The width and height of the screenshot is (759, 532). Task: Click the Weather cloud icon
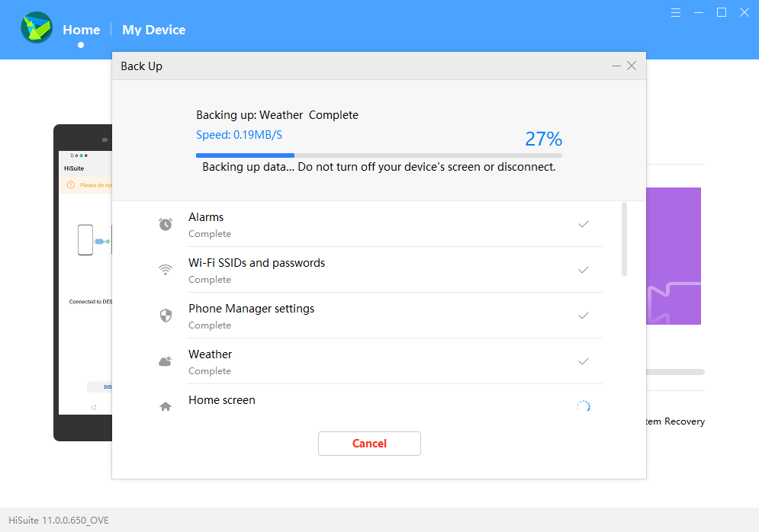[x=166, y=361]
